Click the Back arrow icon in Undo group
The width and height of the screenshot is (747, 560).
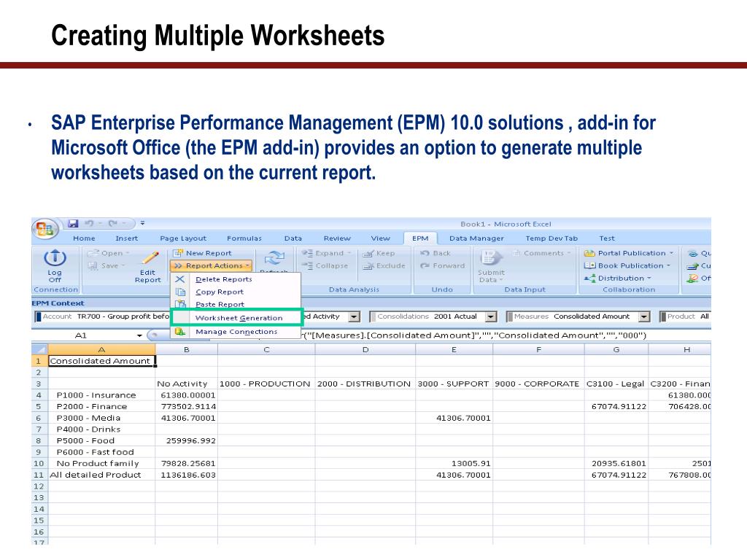[425, 253]
